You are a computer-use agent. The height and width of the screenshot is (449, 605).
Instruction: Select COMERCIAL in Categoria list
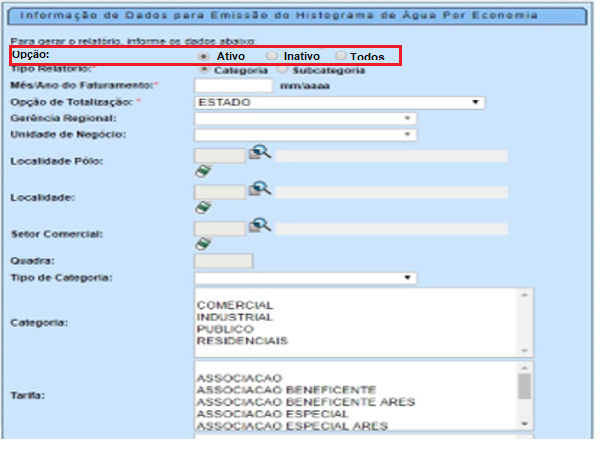235,305
